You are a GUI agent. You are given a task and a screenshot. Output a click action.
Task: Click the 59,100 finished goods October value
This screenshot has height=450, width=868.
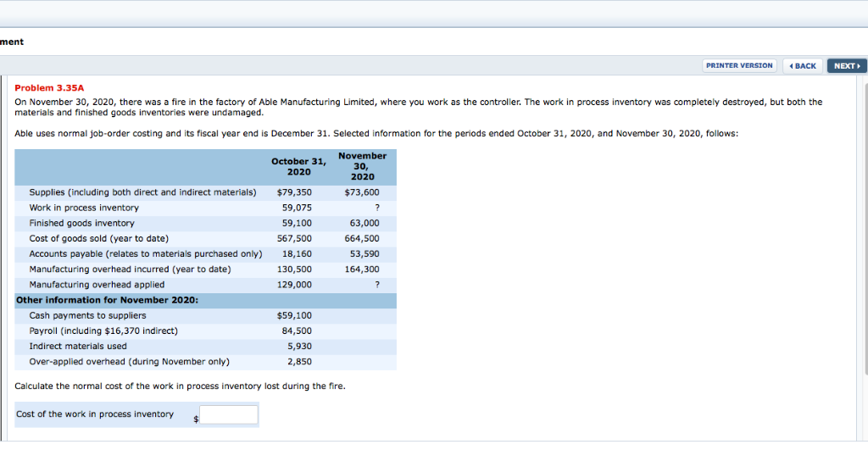[297, 224]
